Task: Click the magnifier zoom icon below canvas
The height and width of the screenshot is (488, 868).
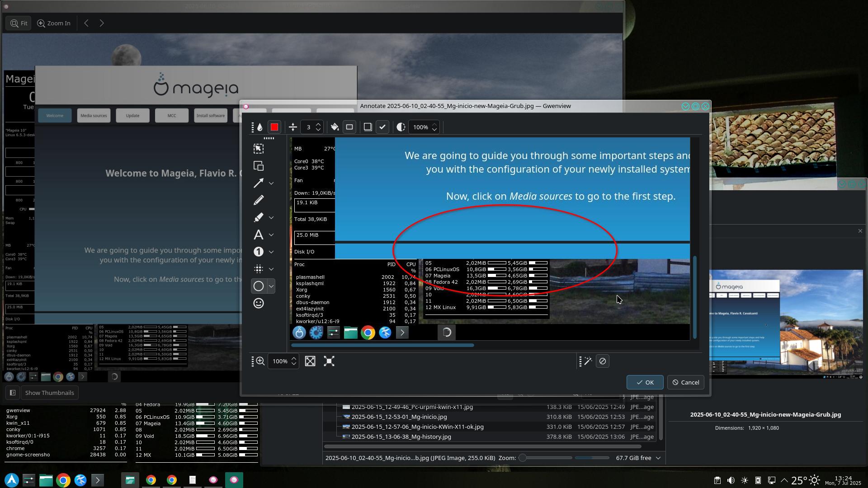Action: 260,361
